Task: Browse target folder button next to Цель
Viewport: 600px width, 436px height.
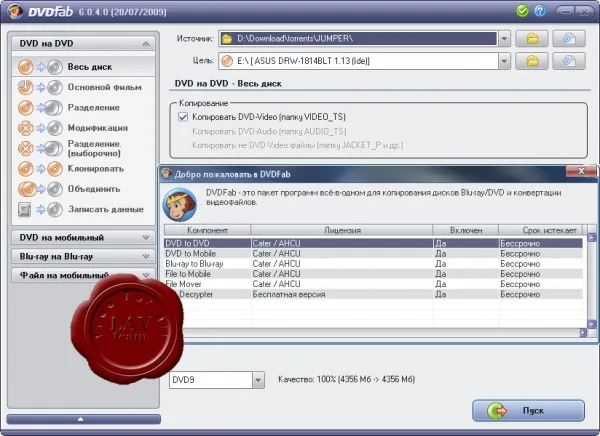Action: coord(532,61)
